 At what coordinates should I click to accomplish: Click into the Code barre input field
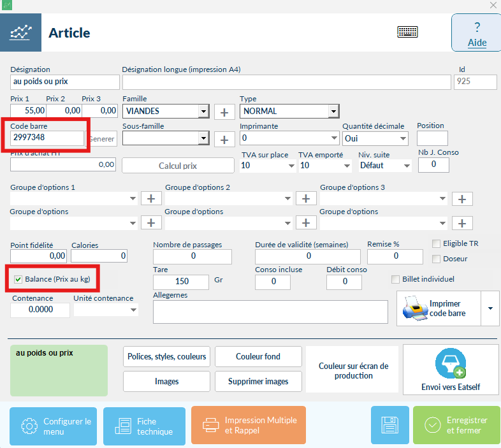[48, 138]
